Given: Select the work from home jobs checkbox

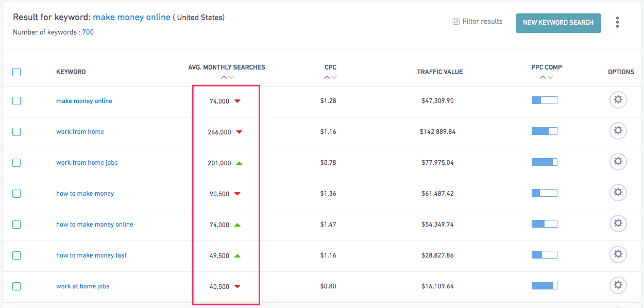Looking at the screenshot, I should coord(16,163).
